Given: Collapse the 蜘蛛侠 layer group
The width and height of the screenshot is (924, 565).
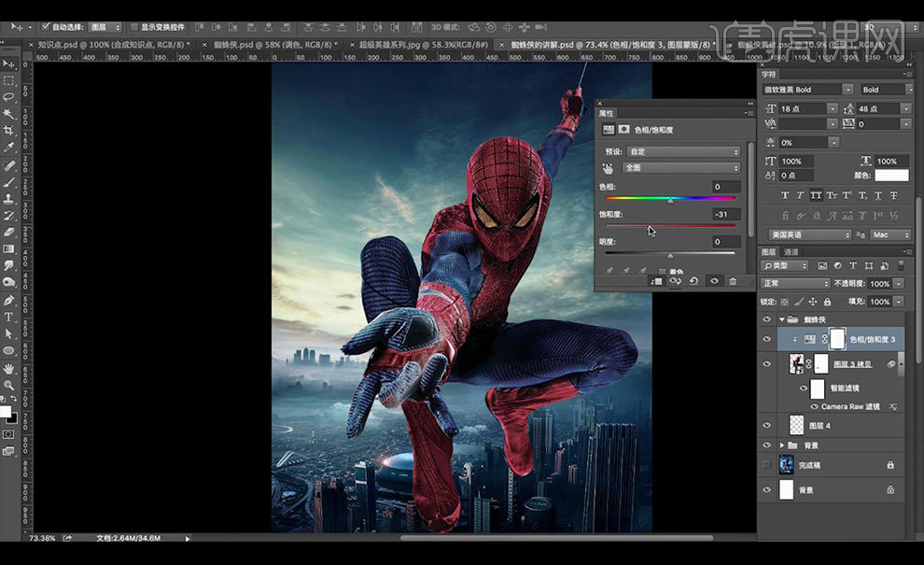Looking at the screenshot, I should click(x=782, y=319).
